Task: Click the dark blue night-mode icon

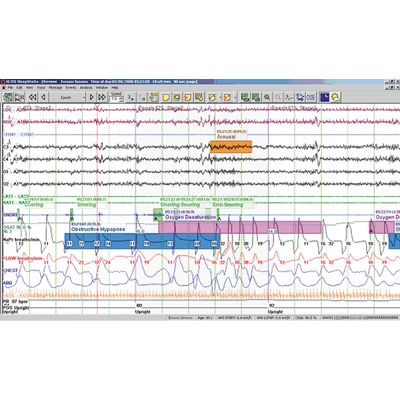Action: (x=325, y=97)
